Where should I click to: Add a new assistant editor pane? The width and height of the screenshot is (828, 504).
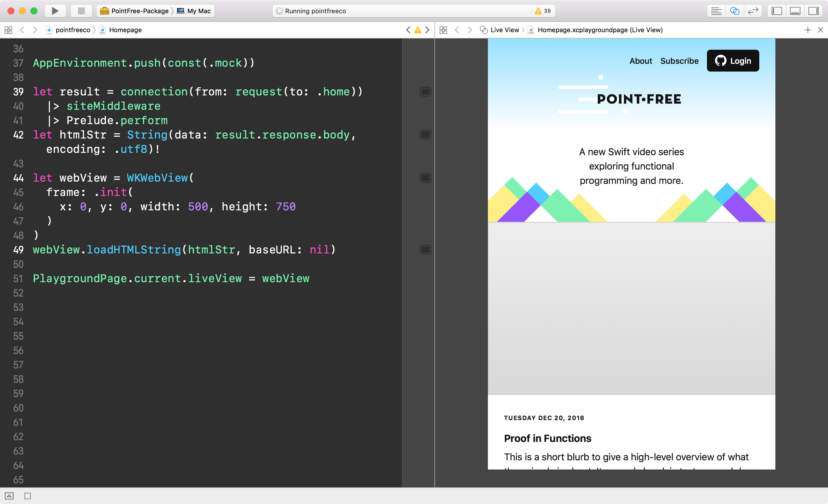point(808,30)
